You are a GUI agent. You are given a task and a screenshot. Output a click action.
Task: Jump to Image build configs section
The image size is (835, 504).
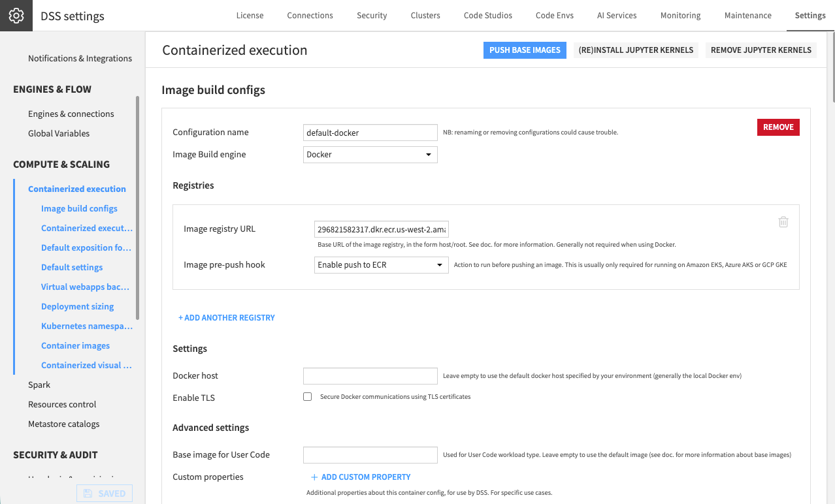79,209
